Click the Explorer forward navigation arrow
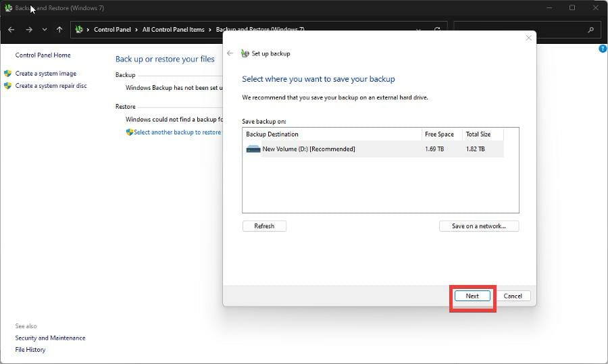Screen dimensions: 608x364 click(x=29, y=30)
